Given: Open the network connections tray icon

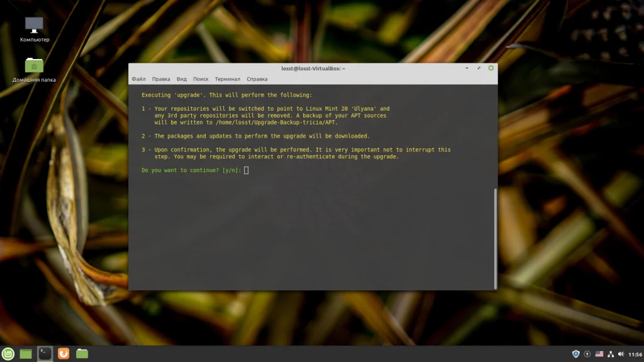Looking at the screenshot, I should (x=611, y=354).
